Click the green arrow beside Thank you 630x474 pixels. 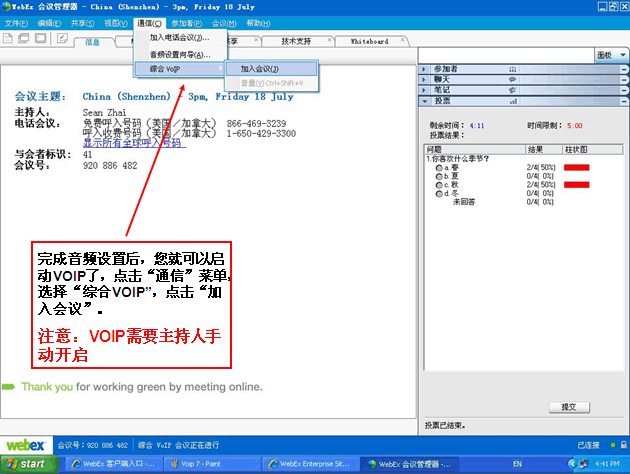pyautogui.click(x=8, y=387)
